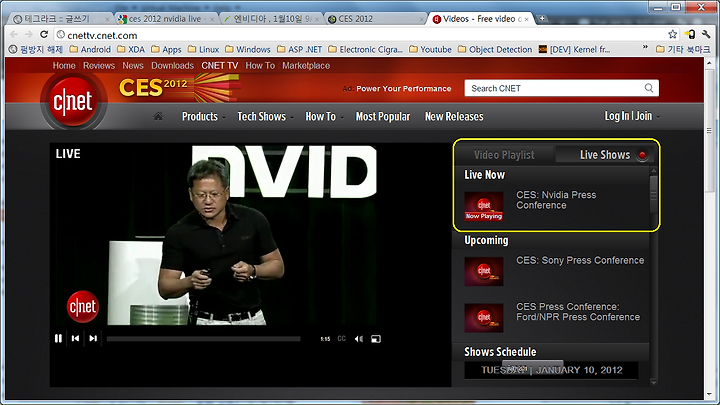Open the Youtube bookmarks folder
The width and height of the screenshot is (720, 405).
(430, 50)
